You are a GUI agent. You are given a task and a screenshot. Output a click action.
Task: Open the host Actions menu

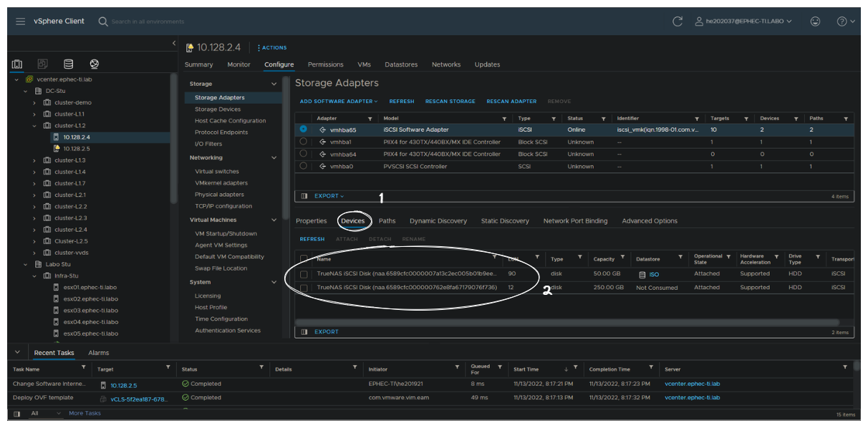pyautogui.click(x=272, y=48)
